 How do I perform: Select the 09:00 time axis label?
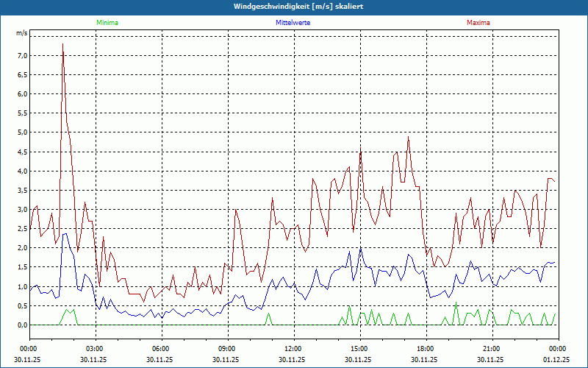click(226, 349)
